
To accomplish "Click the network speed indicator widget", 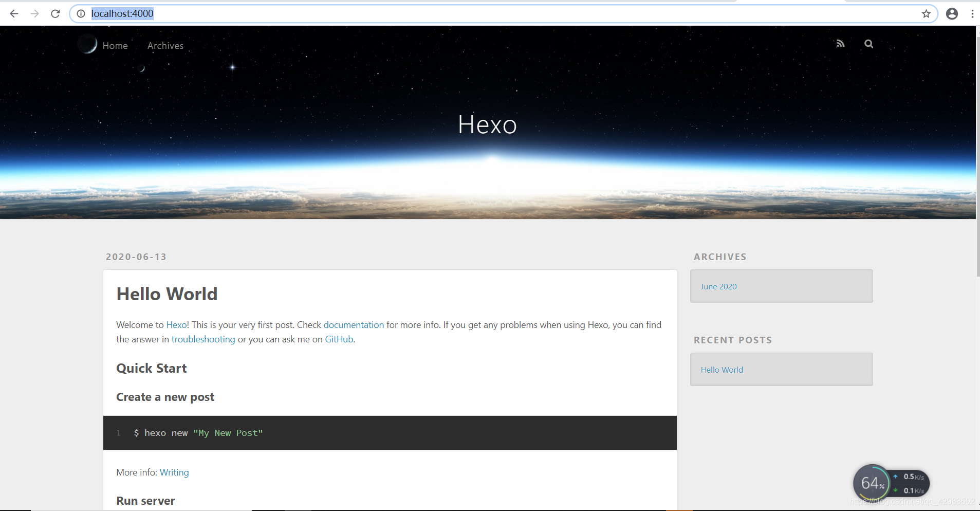I will pos(910,483).
